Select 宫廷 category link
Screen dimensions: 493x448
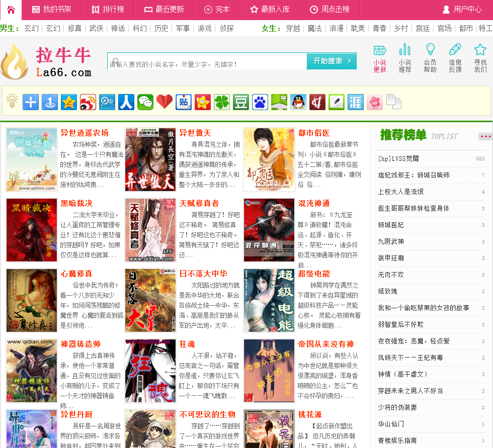click(423, 29)
